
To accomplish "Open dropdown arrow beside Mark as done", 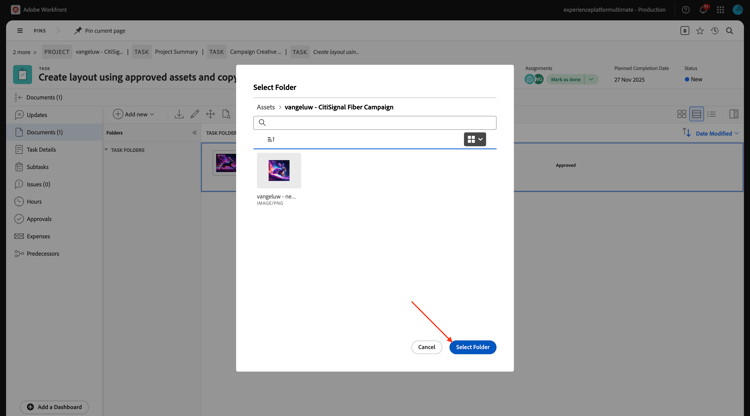I will pyautogui.click(x=591, y=79).
